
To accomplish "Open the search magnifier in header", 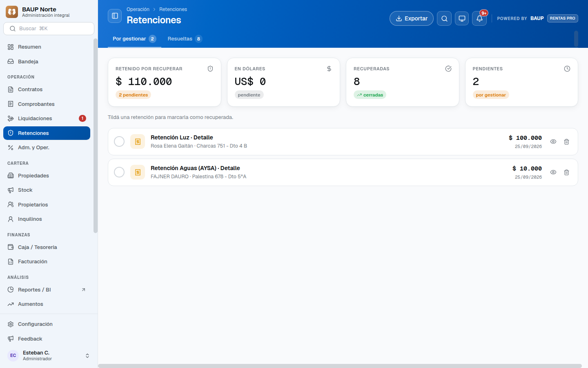I will click(x=444, y=18).
